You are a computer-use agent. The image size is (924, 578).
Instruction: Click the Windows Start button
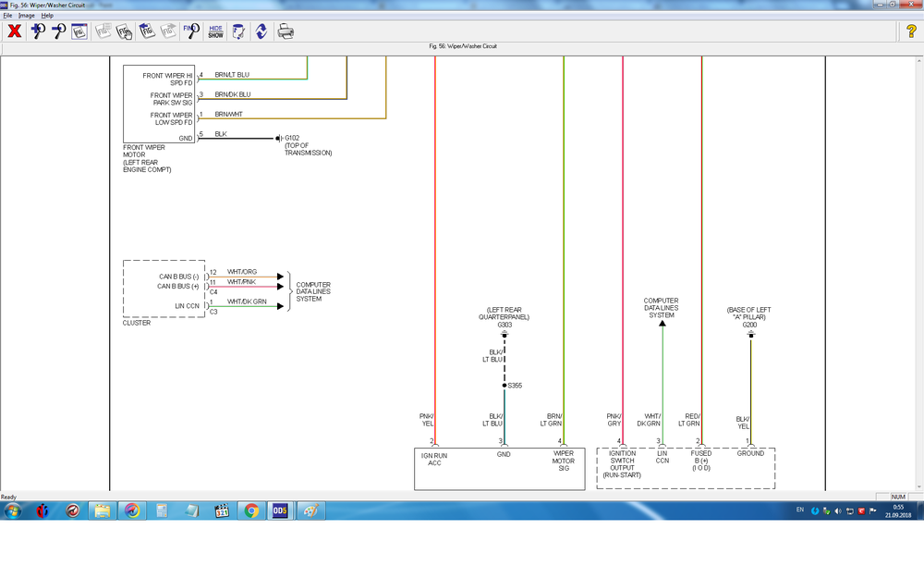click(13, 510)
